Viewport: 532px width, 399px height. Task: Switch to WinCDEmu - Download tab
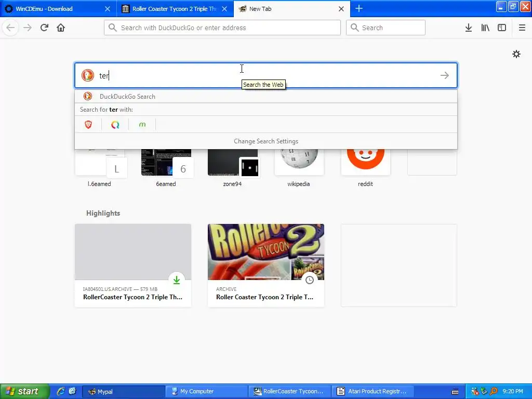tap(58, 9)
